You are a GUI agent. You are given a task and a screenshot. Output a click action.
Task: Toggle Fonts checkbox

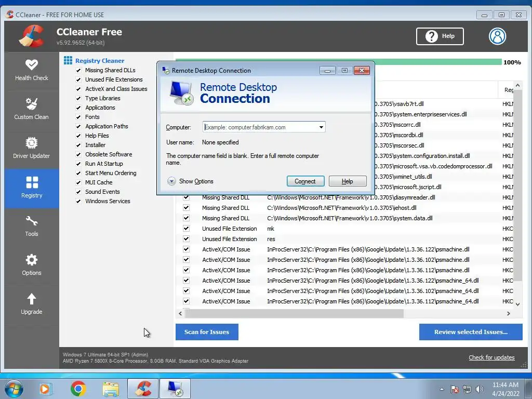coord(78,117)
